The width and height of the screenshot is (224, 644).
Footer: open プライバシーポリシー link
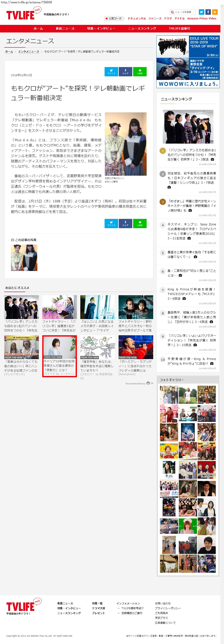[168, 608]
